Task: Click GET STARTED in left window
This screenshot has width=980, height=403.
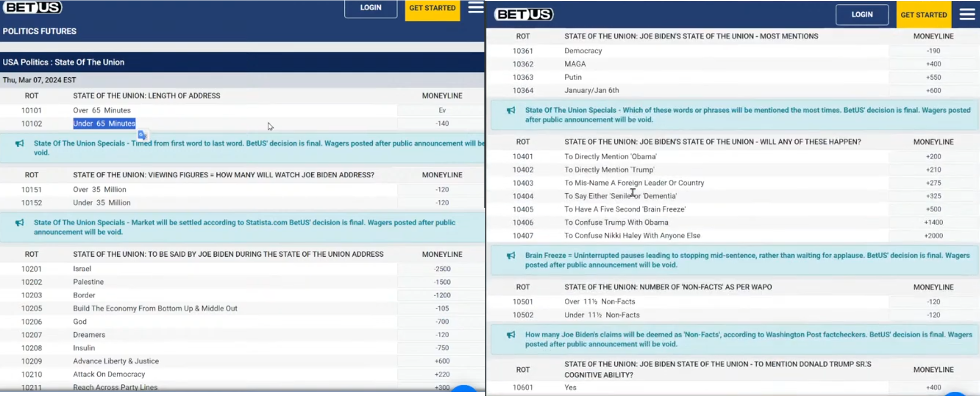Action: (x=432, y=8)
